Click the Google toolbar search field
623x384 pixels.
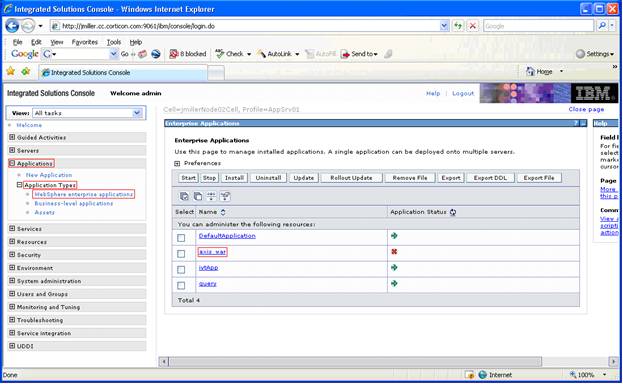click(79, 54)
